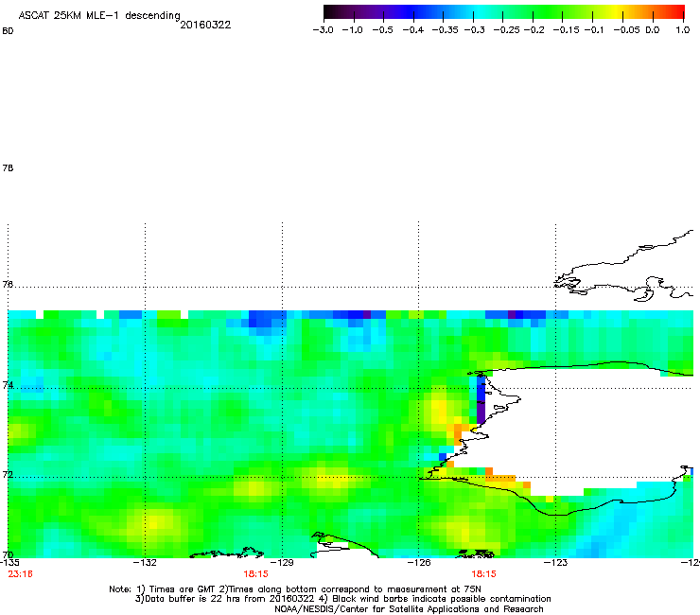Click the purple-blue vertical strip beside the island coast
700x615 pixels.
pos(481,399)
